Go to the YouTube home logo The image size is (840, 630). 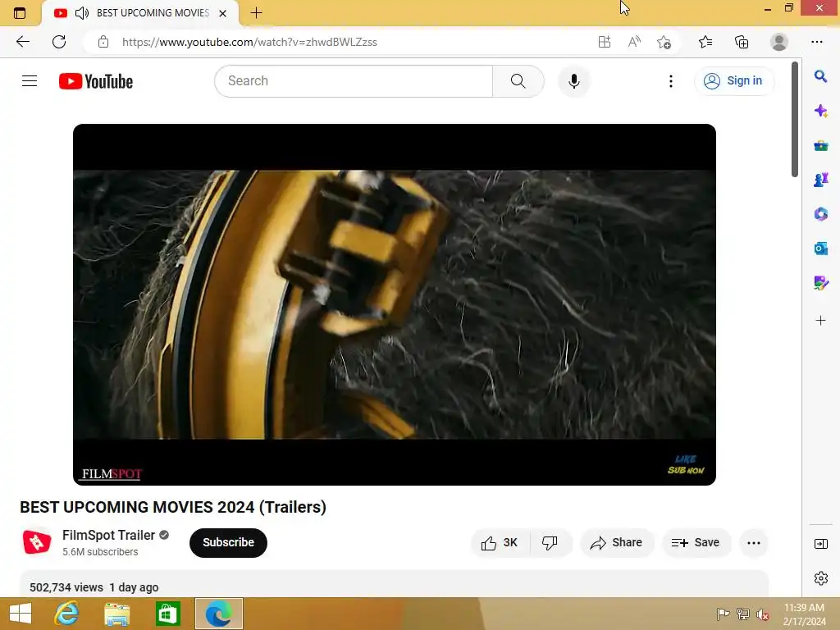(96, 81)
